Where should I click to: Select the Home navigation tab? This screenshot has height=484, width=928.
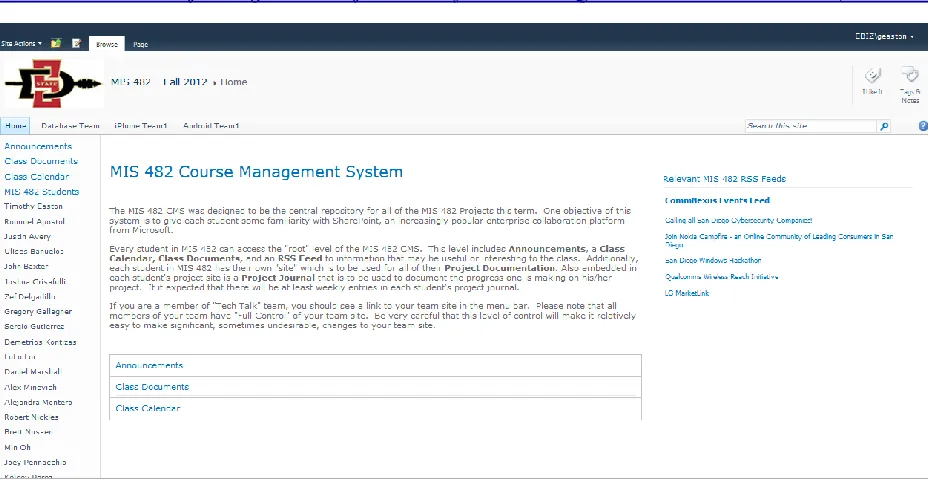(x=15, y=125)
